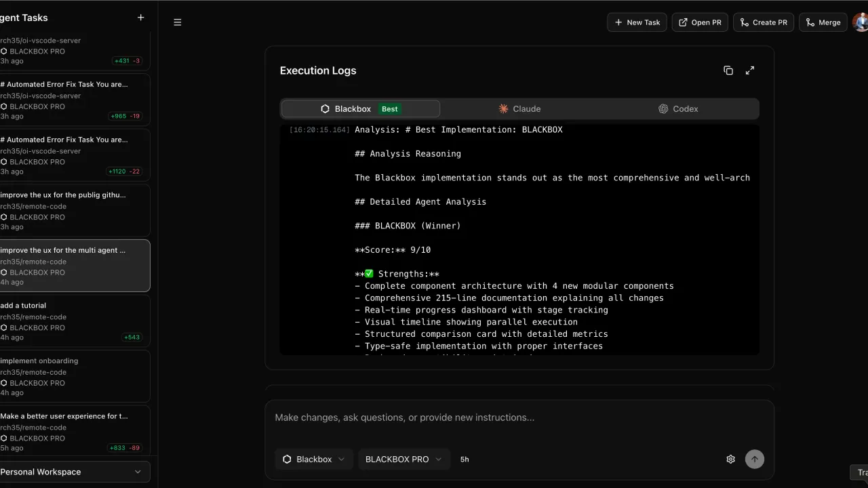Click the profile avatar in the top right

point(859,22)
